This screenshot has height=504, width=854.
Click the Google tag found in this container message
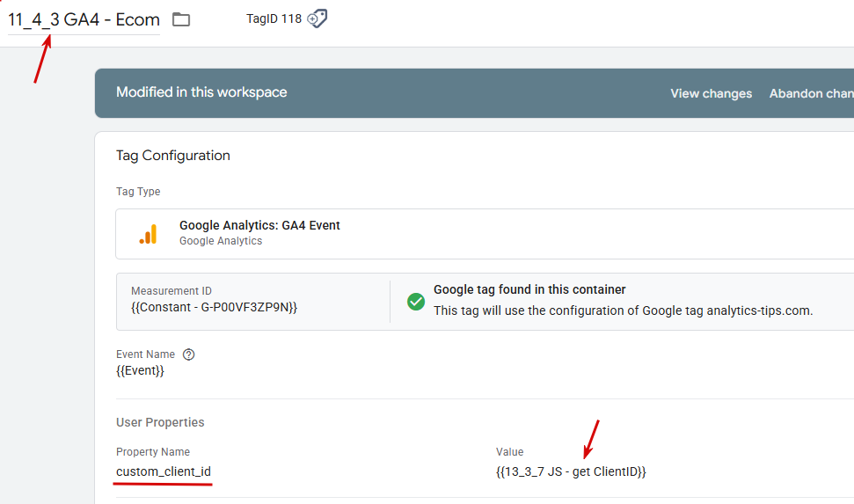coord(529,290)
